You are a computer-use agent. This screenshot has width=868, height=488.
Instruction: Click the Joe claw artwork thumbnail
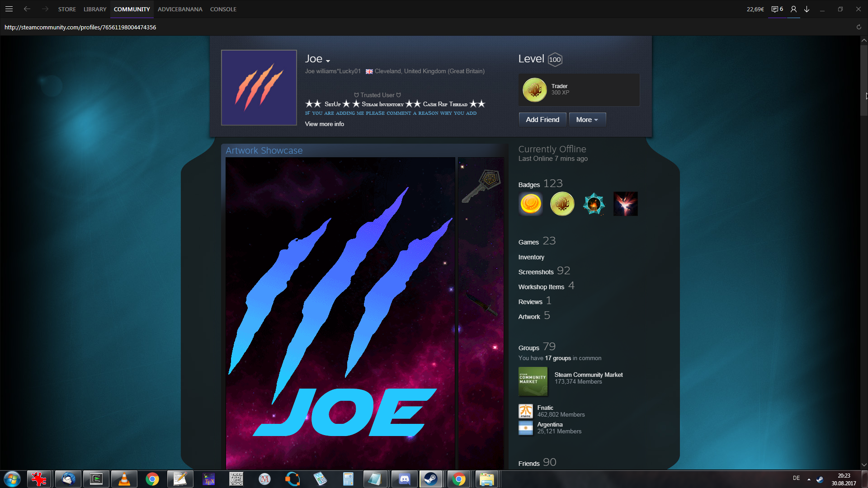pyautogui.click(x=340, y=312)
